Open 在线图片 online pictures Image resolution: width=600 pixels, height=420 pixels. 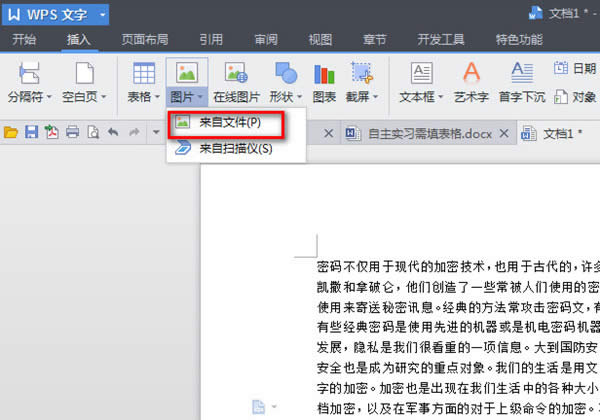coord(236,74)
